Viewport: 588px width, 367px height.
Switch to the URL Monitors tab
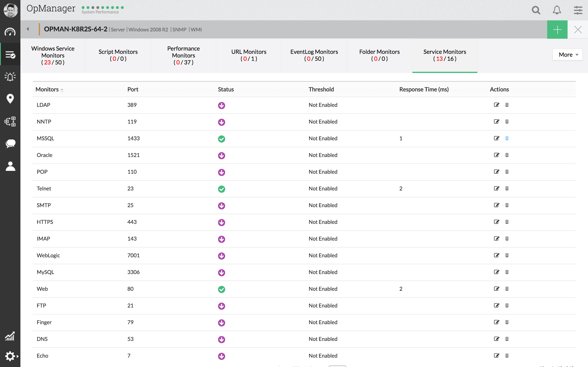click(249, 55)
